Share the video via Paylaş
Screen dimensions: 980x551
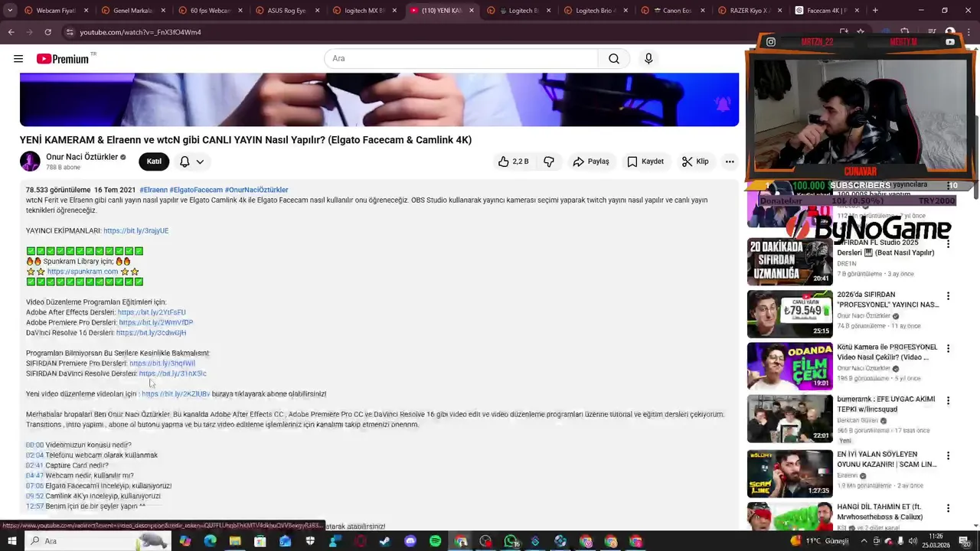click(591, 161)
